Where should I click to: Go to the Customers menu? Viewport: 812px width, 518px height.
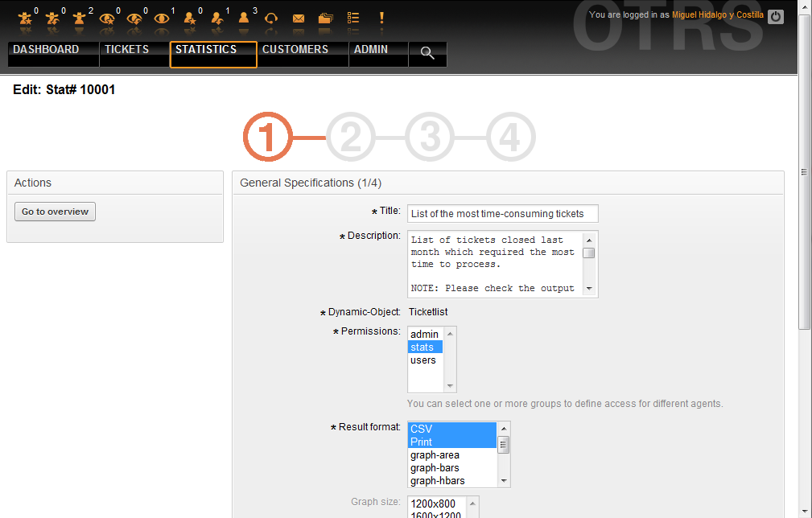(295, 50)
